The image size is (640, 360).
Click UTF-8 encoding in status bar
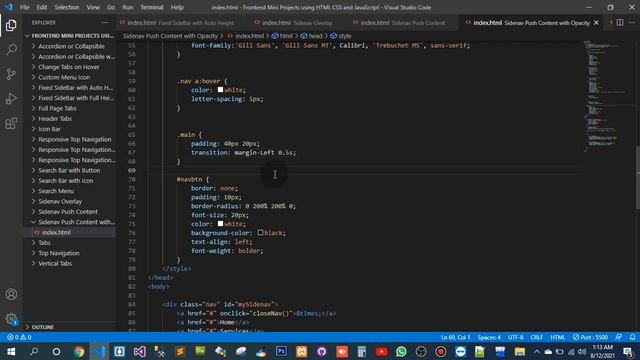coord(516,337)
